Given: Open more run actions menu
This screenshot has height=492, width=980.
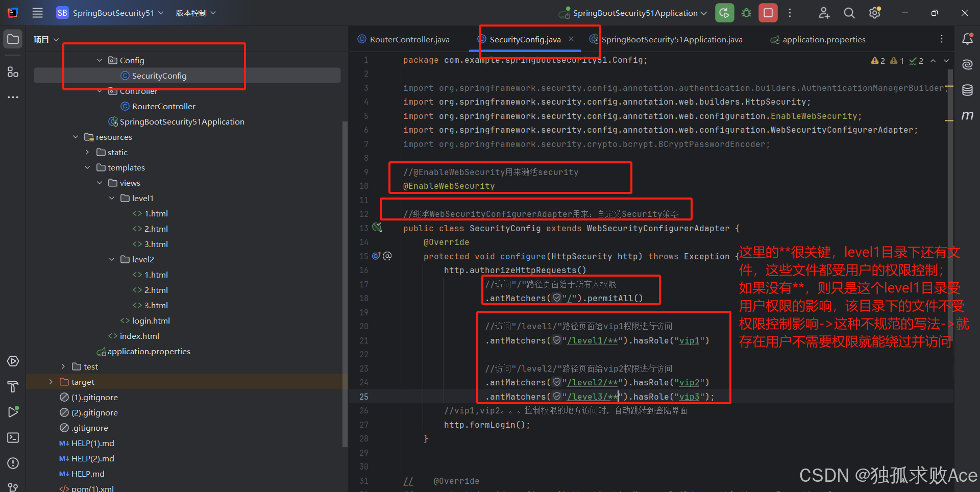Looking at the screenshot, I should [790, 13].
